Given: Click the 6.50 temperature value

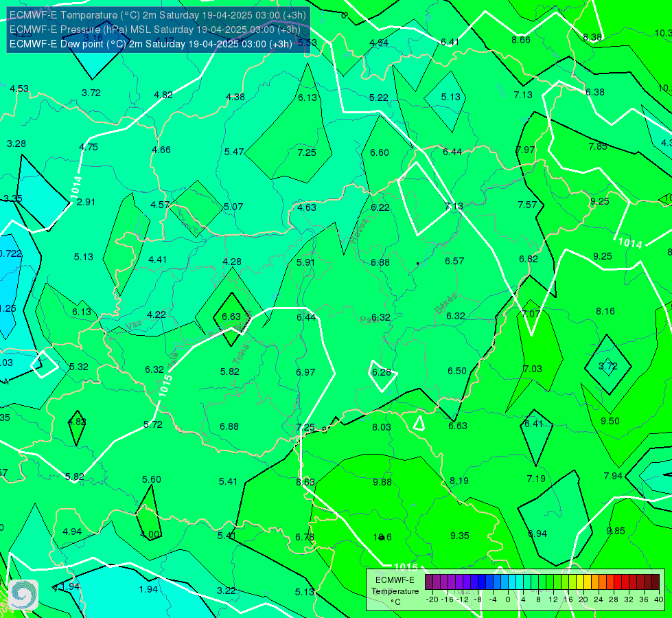Looking at the screenshot, I should tap(457, 371).
